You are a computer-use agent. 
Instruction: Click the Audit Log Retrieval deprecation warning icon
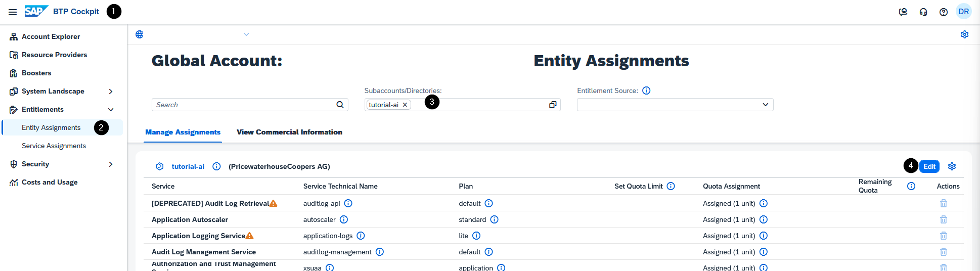tap(273, 203)
